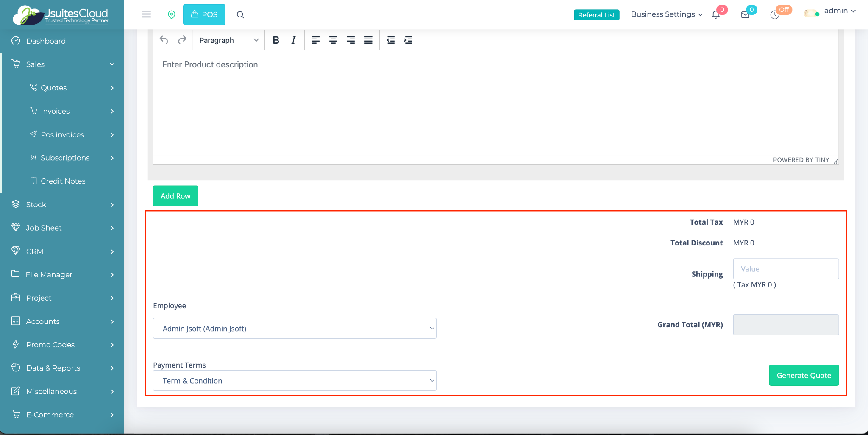Click the hamburger menu icon

[146, 14]
